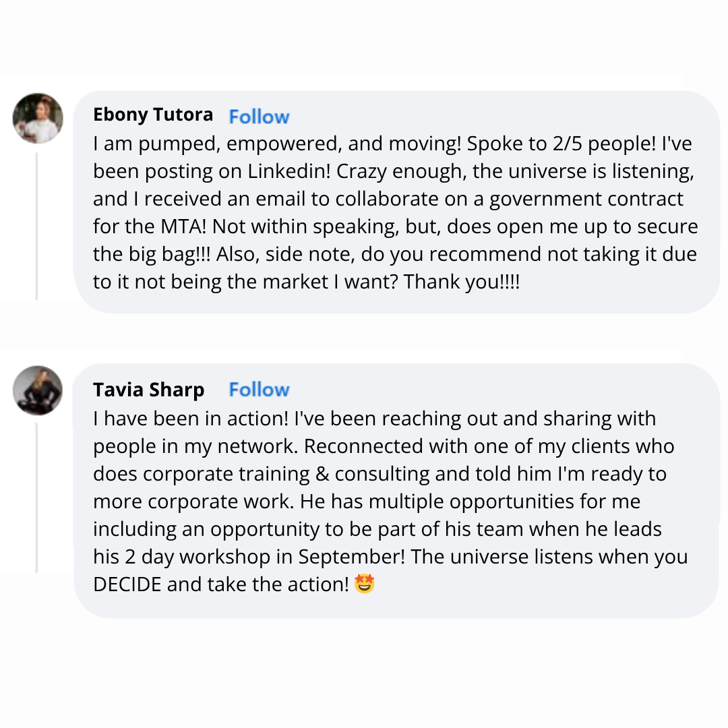Image resolution: width=728 pixels, height=728 pixels.
Task: Collapse thread line under Ebony's avatar
Action: click(36, 226)
